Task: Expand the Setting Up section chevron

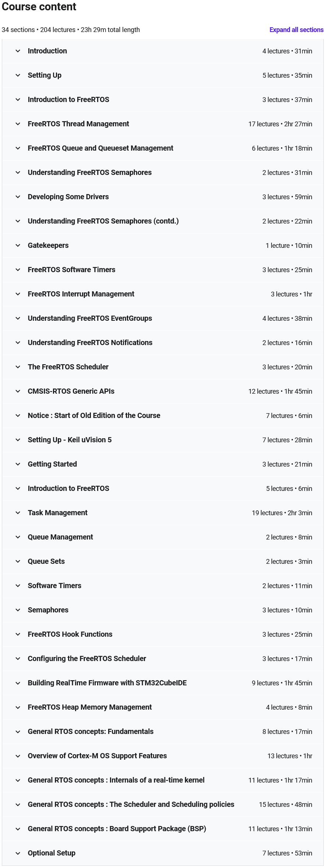Action: tap(18, 75)
